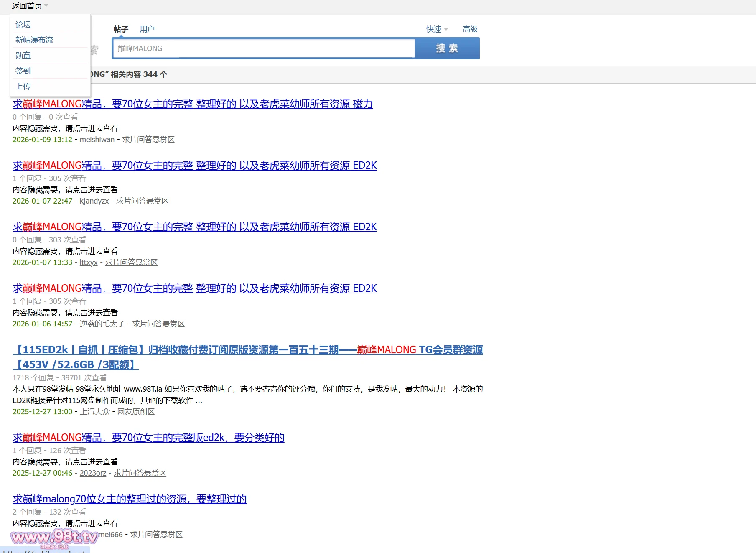Open the 勋章 menu entry
The width and height of the screenshot is (756, 553).
(23, 56)
